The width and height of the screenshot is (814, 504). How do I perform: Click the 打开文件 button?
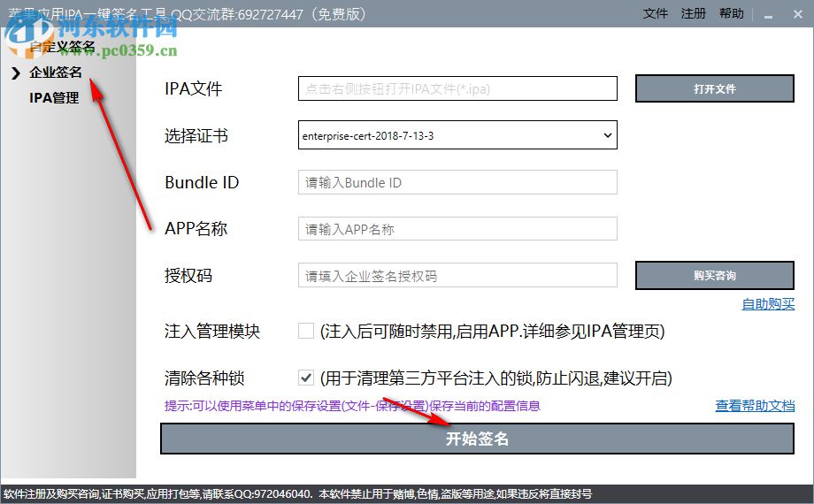click(714, 88)
